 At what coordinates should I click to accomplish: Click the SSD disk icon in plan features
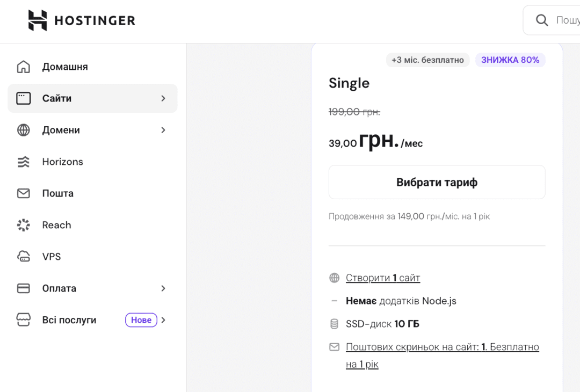coord(334,324)
